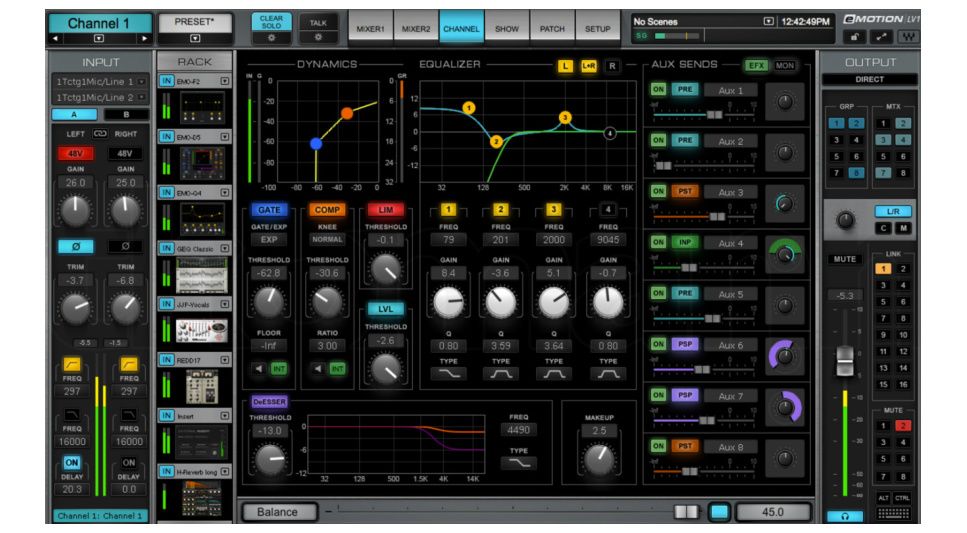Open the PRESET dropdown menu
The height and width of the screenshot is (533, 967).
[195, 38]
